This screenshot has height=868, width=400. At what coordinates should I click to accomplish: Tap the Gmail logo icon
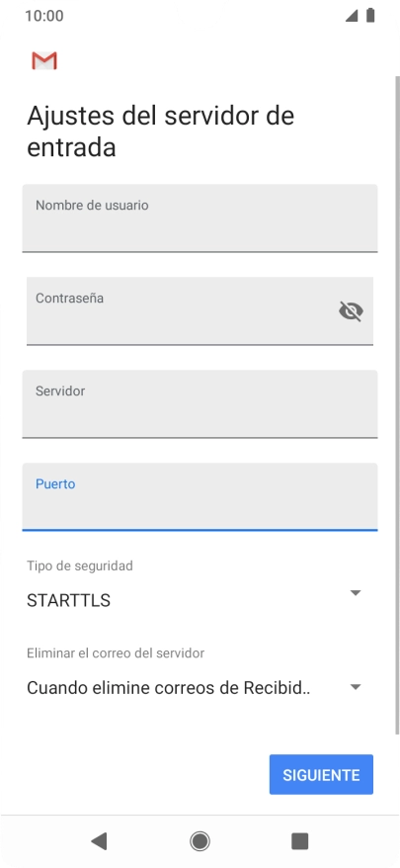coord(44,61)
